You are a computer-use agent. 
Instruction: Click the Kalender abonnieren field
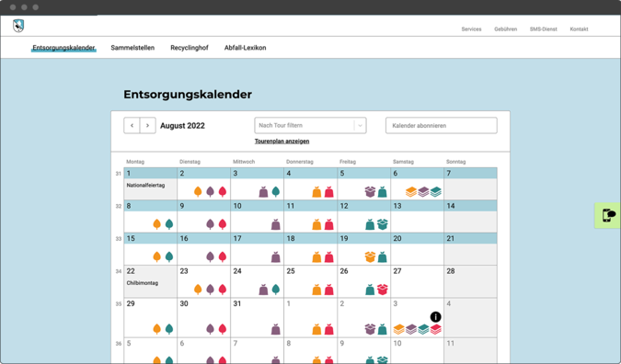coord(442,125)
